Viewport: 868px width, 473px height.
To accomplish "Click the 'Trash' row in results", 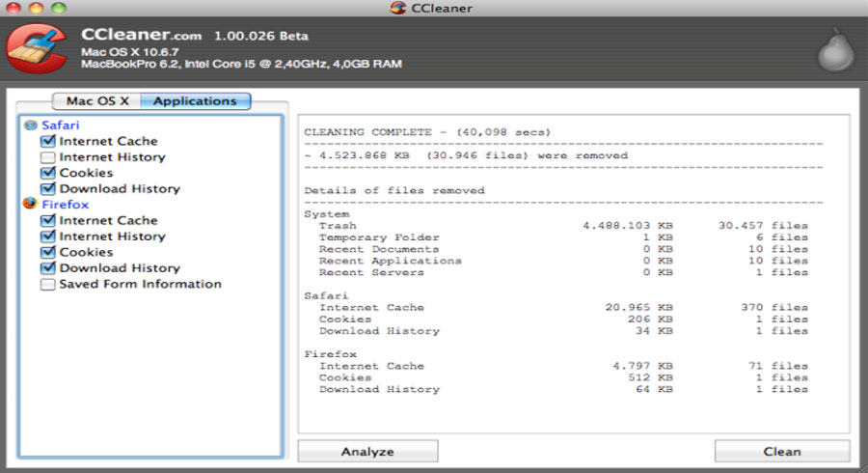I will click(x=563, y=226).
